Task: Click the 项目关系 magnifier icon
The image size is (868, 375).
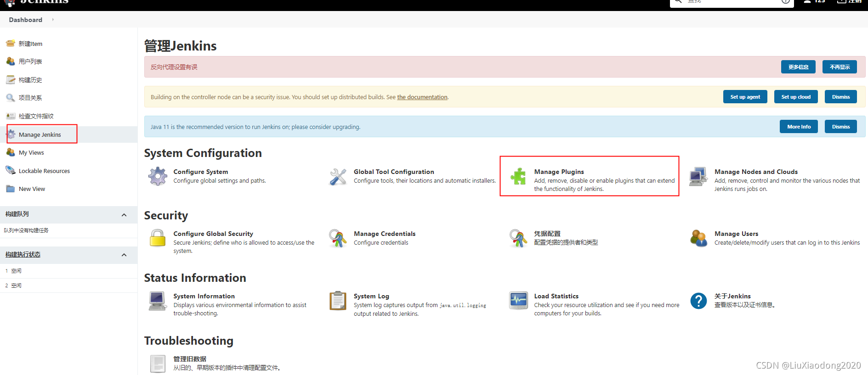Action: [11, 97]
